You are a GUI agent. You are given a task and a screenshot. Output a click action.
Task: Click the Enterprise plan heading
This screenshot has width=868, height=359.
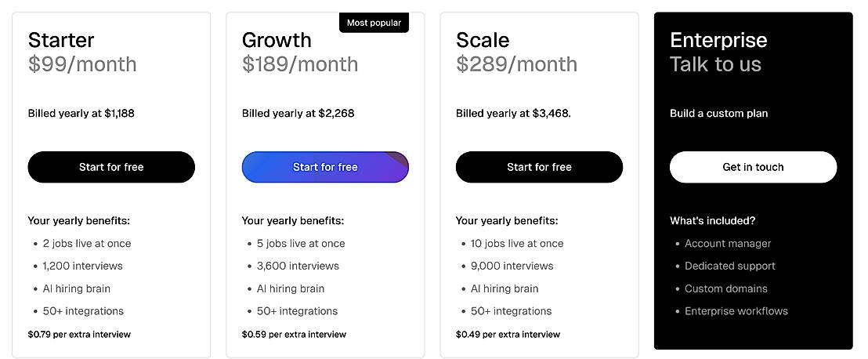tap(718, 40)
